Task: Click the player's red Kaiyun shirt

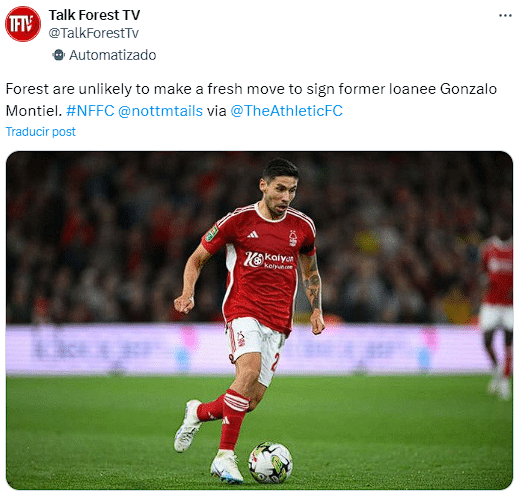Action: pos(263,267)
